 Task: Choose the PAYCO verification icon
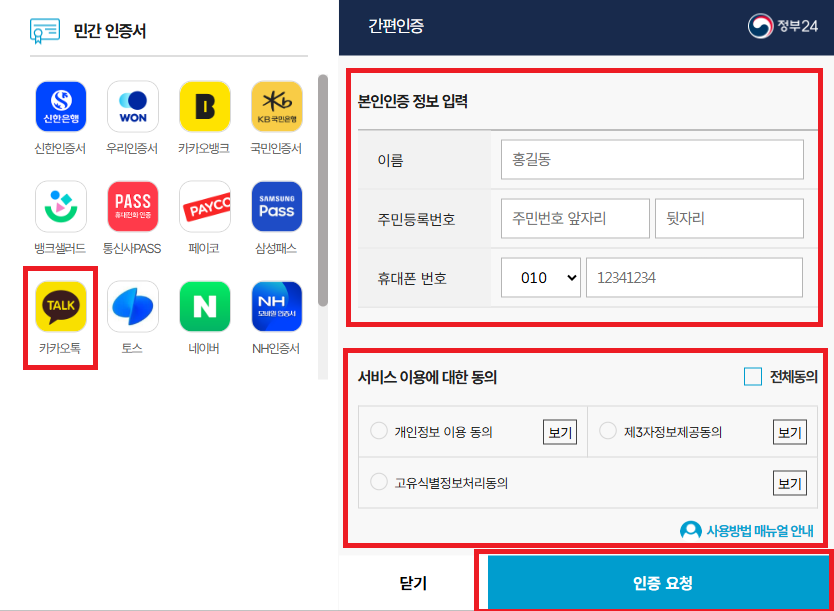pyautogui.click(x=204, y=206)
